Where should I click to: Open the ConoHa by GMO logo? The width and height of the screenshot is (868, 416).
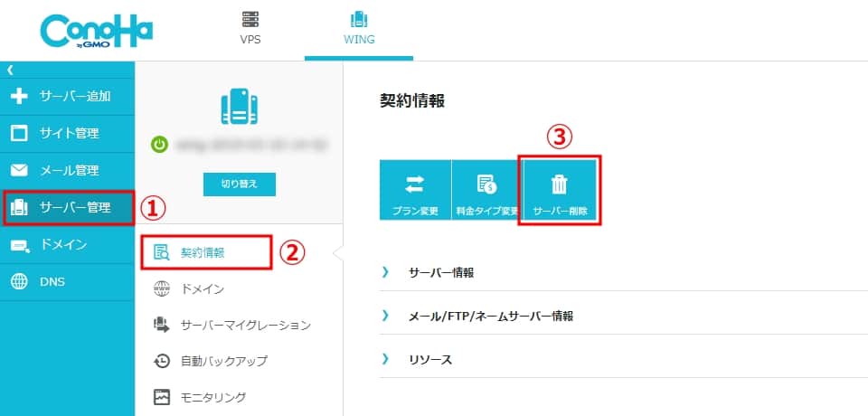tap(97, 32)
